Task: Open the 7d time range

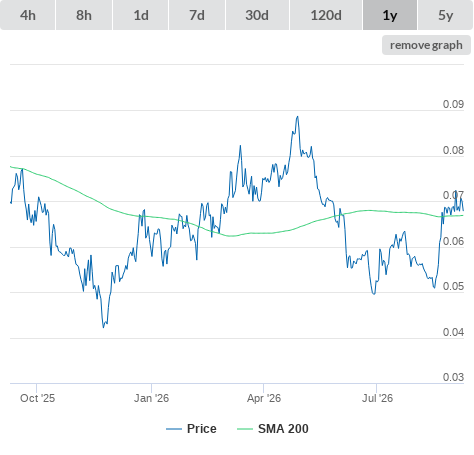Action: [197, 15]
